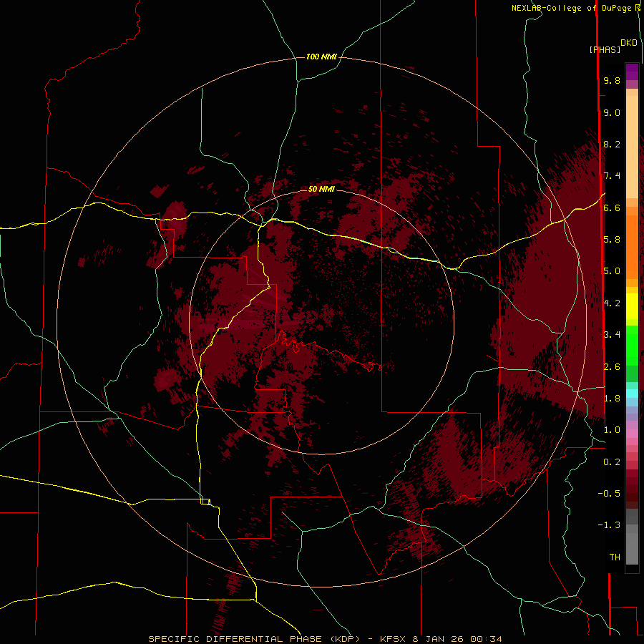644x644 pixels.
Task: Pick the bright green band of the color scale
Action: [x=632, y=346]
